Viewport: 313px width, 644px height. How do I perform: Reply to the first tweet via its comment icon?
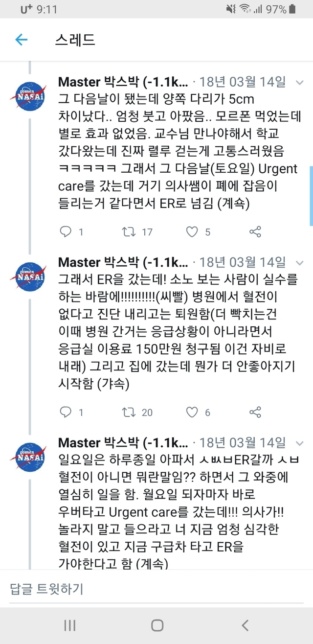pyautogui.click(x=66, y=231)
